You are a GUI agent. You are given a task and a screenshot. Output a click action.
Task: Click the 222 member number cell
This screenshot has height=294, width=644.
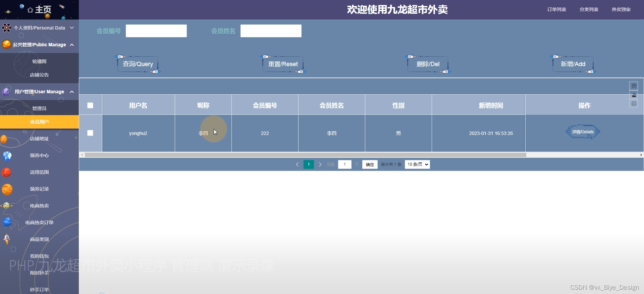pyautogui.click(x=265, y=133)
